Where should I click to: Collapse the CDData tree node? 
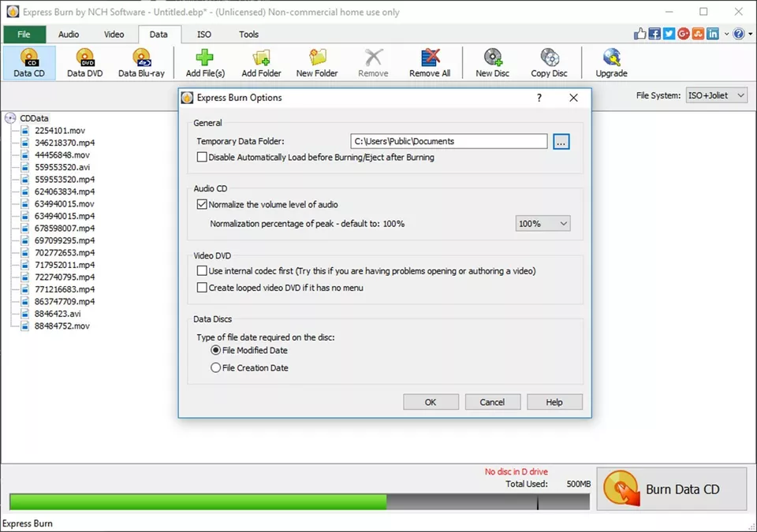[x=9, y=118]
